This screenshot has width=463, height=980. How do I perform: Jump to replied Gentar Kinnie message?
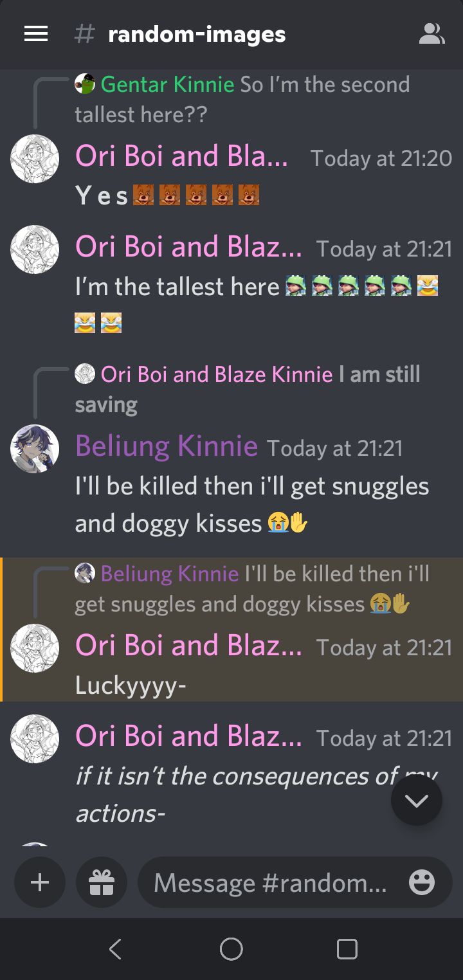[x=242, y=99]
